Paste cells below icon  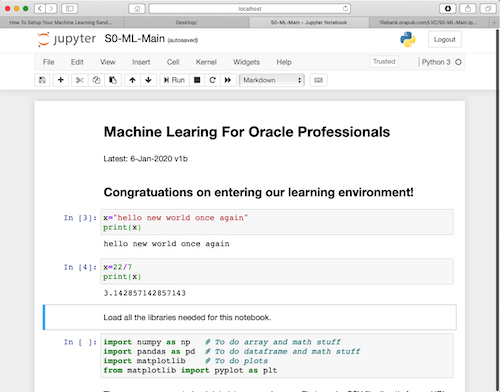pyautogui.click(x=113, y=80)
